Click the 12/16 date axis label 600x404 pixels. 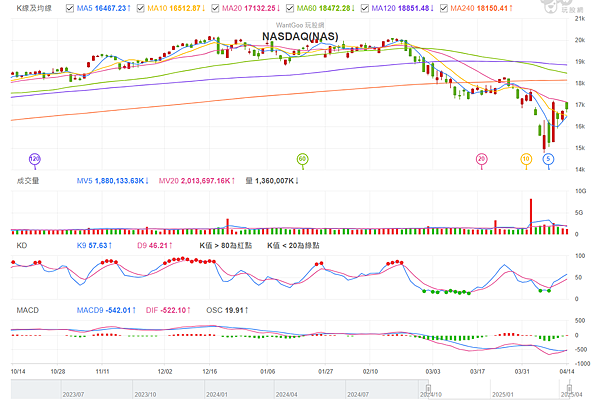(x=210, y=371)
